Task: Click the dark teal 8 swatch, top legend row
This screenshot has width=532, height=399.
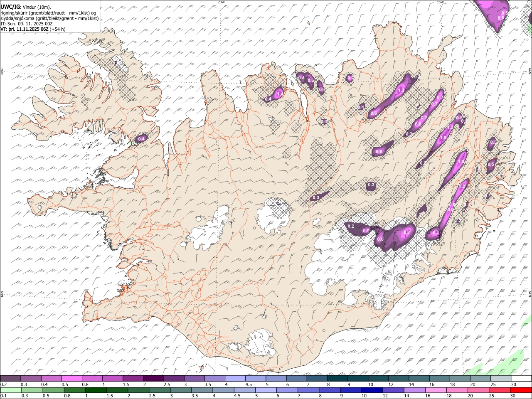Action: 337,378
